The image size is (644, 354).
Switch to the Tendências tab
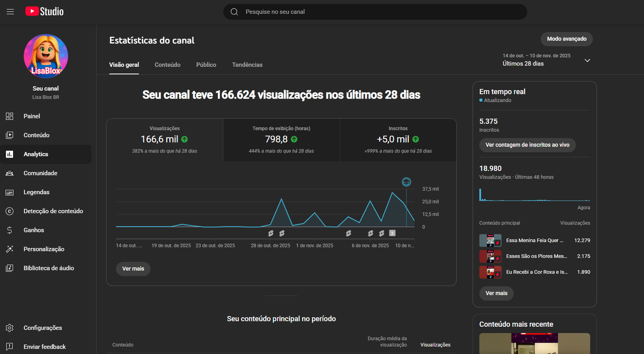247,65
